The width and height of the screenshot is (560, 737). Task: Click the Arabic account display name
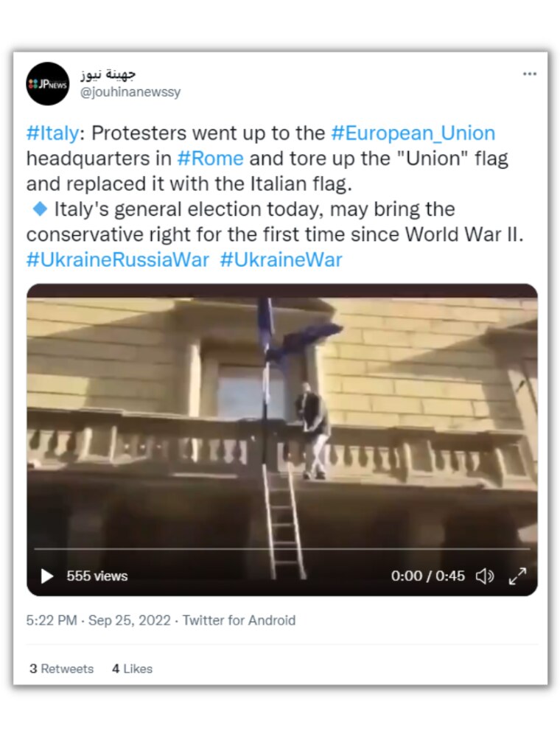coord(108,74)
